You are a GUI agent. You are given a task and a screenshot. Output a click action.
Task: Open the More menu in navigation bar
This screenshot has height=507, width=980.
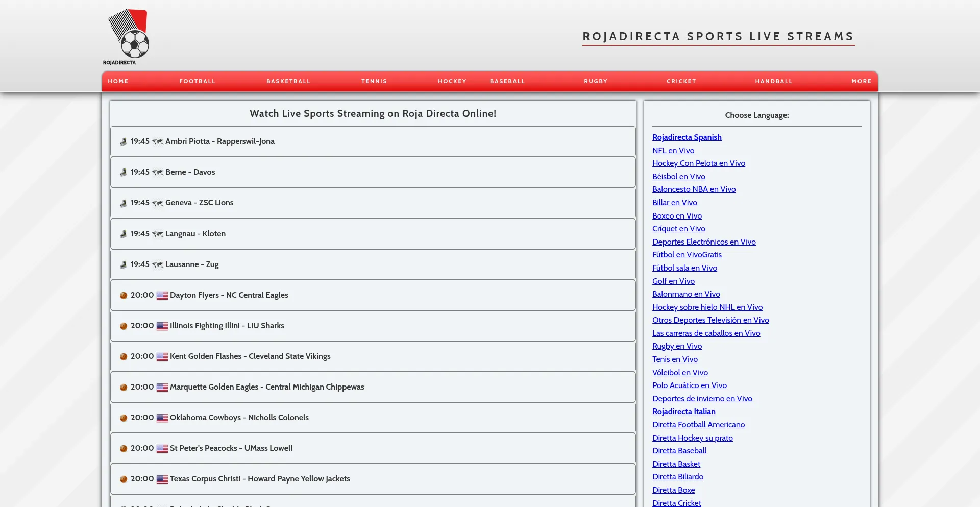pos(861,82)
